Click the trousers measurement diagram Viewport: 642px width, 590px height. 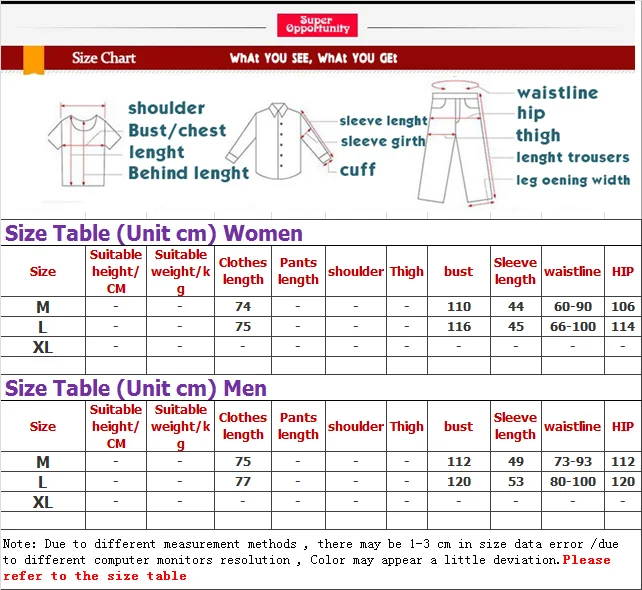pos(457,143)
